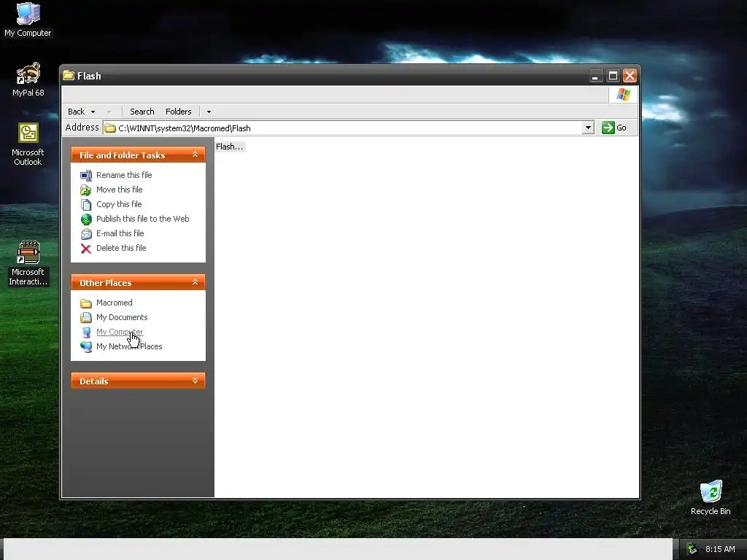Click the Back button
This screenshot has height=560, width=747.
[76, 112]
